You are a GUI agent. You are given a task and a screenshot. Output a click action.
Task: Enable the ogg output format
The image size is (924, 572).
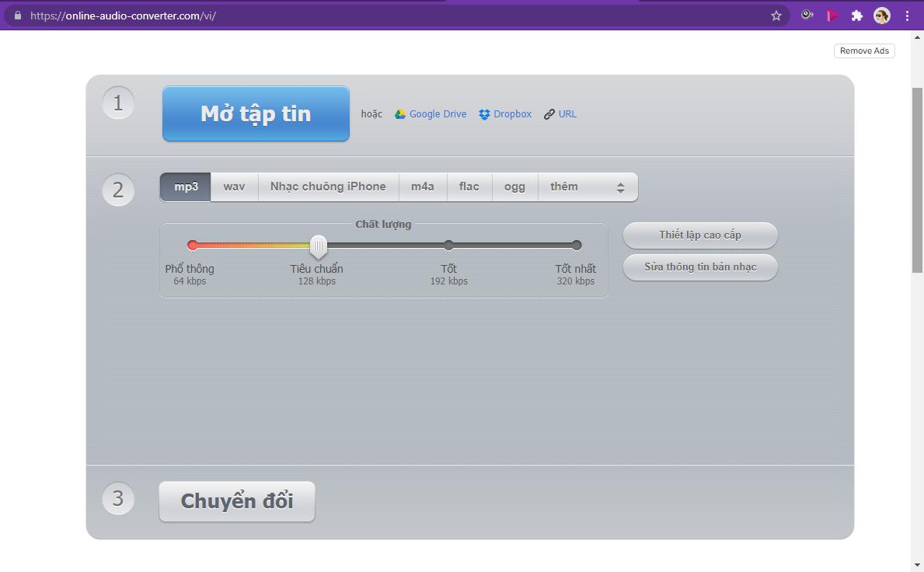click(514, 187)
